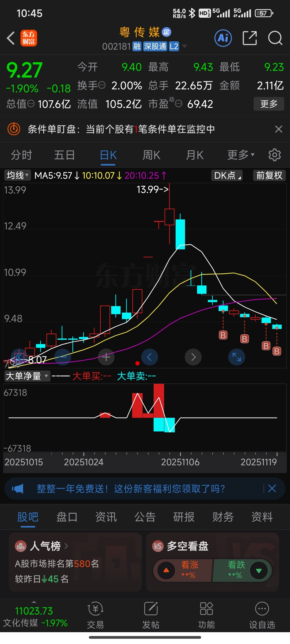This screenshot has height=644, width=290.
Task: Tap the megaphone promo icon
Action: pos(18,489)
